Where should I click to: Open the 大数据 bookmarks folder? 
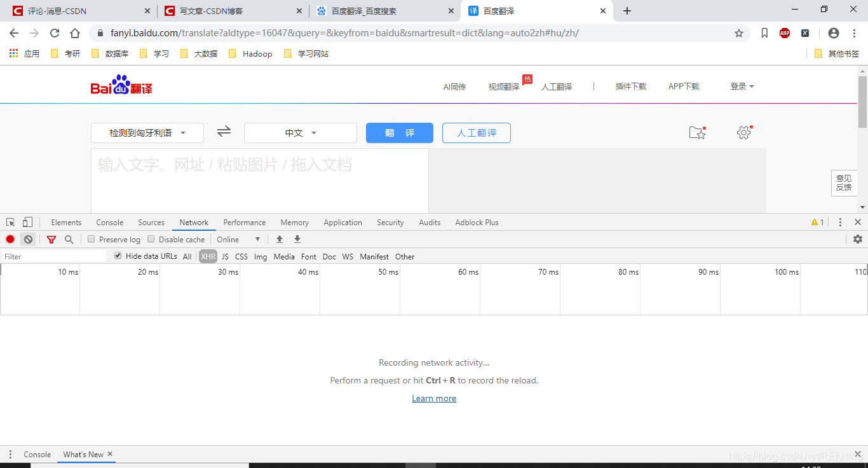(199, 53)
